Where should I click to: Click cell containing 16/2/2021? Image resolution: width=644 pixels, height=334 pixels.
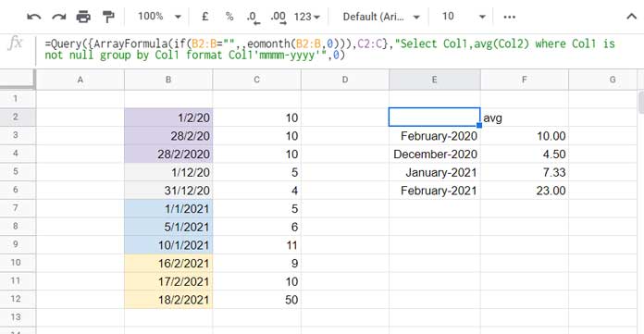tap(168, 263)
